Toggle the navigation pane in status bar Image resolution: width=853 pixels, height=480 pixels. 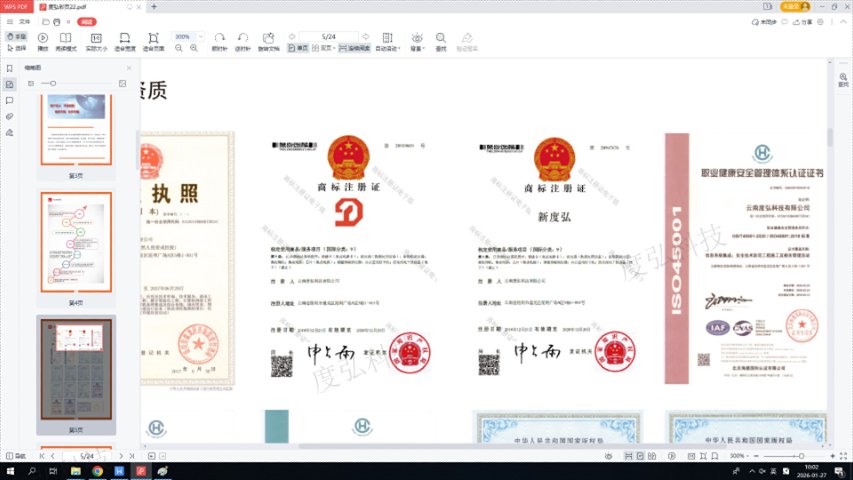click(16, 456)
